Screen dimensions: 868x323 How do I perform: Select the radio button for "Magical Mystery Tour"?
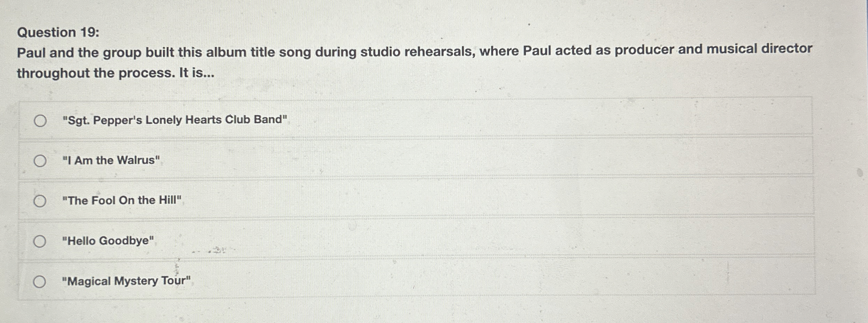[x=40, y=281]
